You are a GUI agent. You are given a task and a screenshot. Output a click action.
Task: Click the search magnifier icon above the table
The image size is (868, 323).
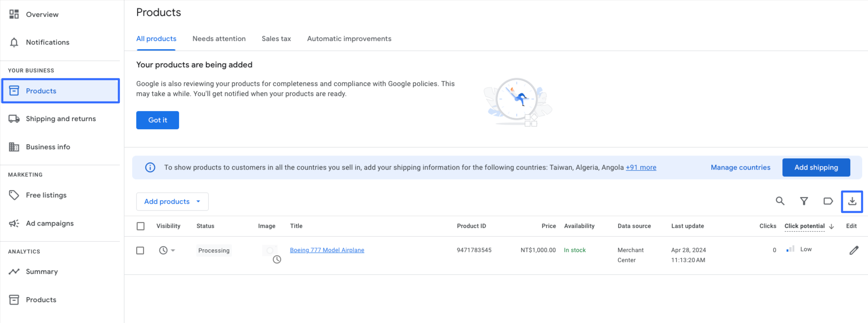tap(780, 201)
